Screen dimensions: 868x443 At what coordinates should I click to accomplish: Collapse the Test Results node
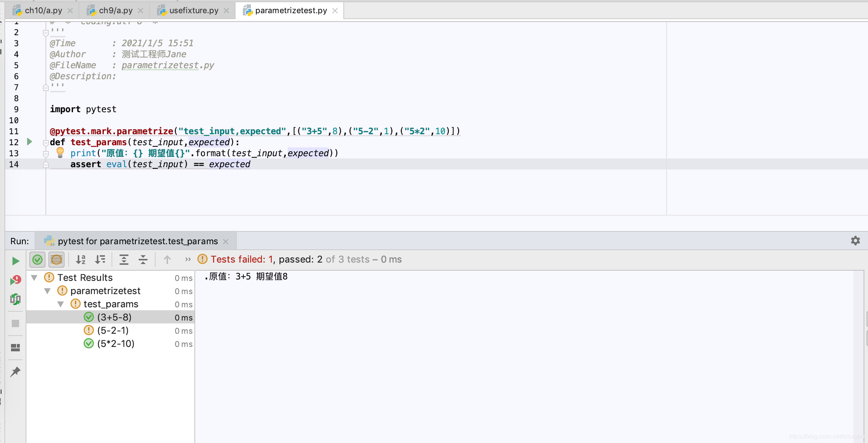[34, 278]
